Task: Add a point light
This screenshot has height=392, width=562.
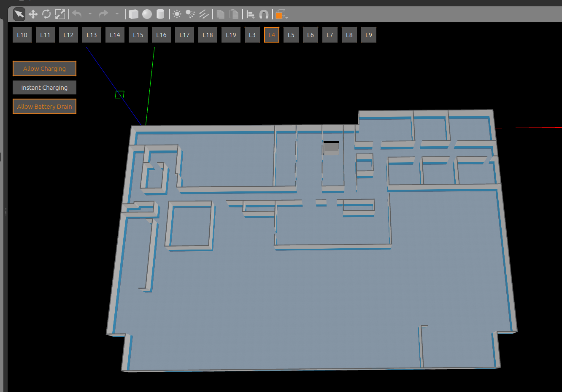Action: pos(177,14)
